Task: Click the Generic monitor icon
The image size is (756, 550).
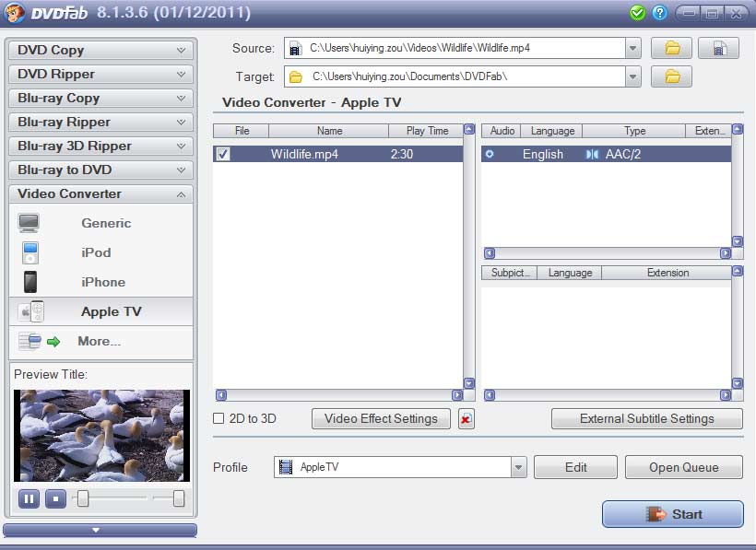Action: coord(29,223)
